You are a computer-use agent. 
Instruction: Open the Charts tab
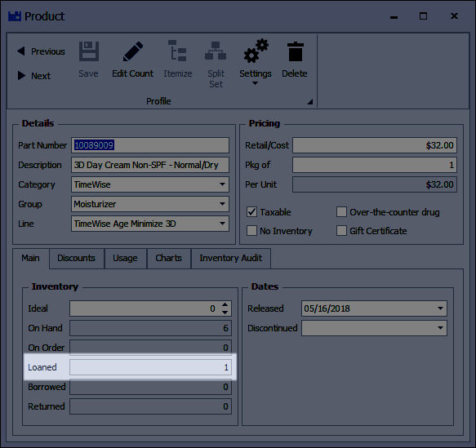pyautogui.click(x=169, y=258)
